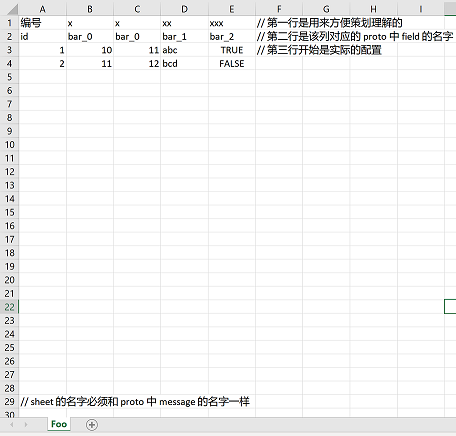Image resolution: width=456 pixels, height=436 pixels.
Task: Click comment text 第一行是用来方便策划理解的
Action: tap(335, 23)
